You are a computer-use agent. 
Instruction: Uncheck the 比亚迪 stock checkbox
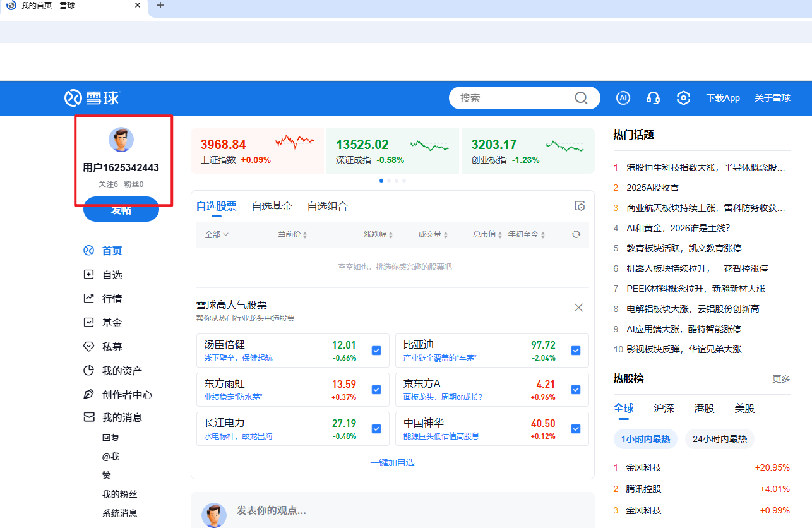[575, 351]
